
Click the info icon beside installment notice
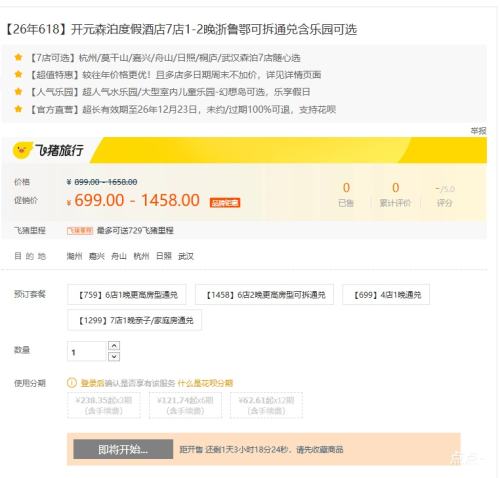click(x=72, y=383)
